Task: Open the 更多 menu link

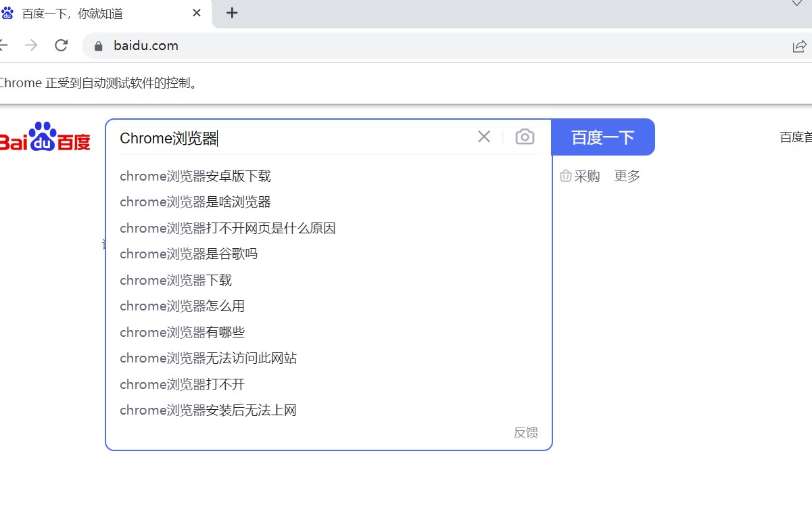Action: click(627, 176)
